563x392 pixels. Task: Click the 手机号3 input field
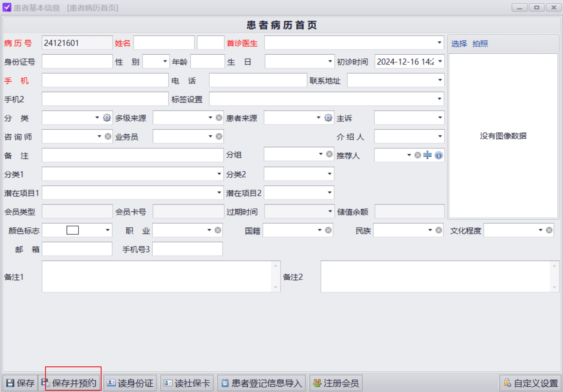187,249
